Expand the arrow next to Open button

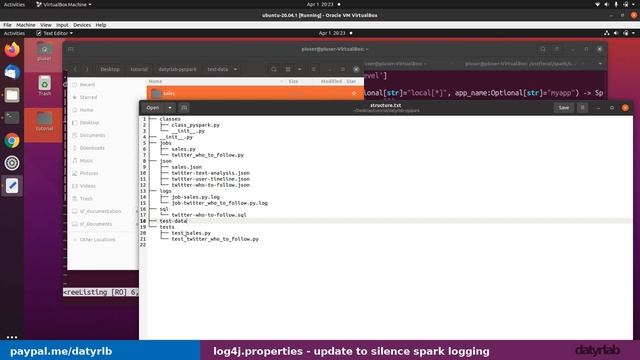170,108
